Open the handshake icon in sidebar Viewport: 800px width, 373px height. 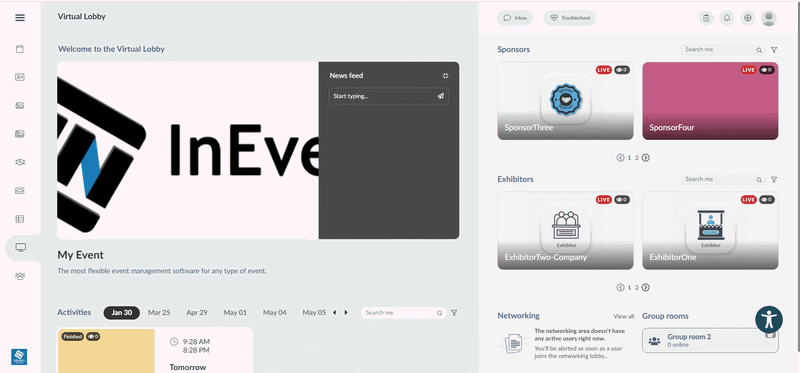[20, 162]
